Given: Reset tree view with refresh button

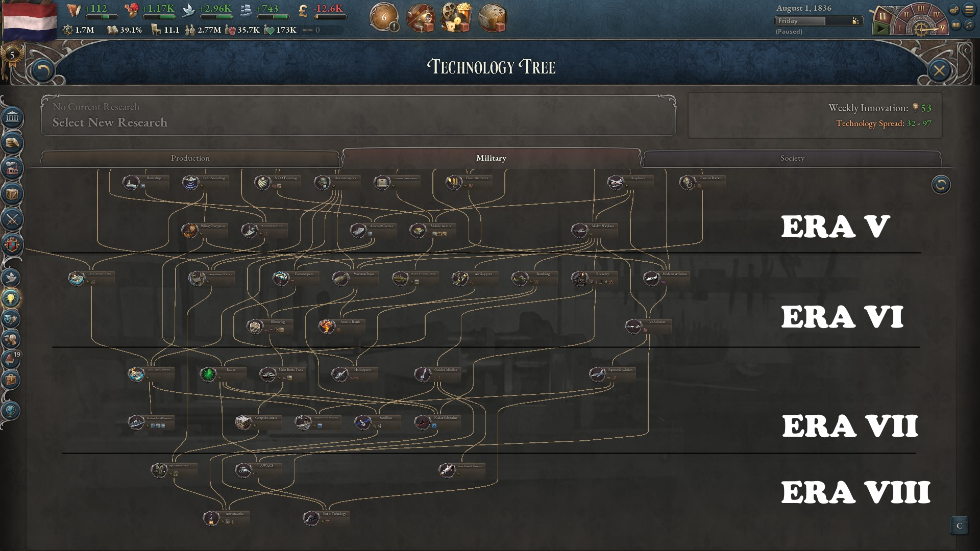Looking at the screenshot, I should coord(941,184).
